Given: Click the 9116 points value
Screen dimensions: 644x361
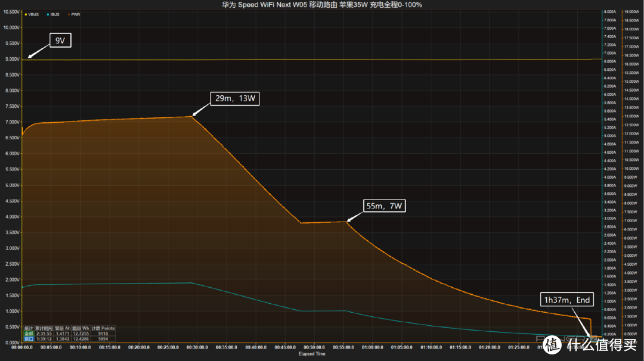Looking at the screenshot, I should point(103,334).
